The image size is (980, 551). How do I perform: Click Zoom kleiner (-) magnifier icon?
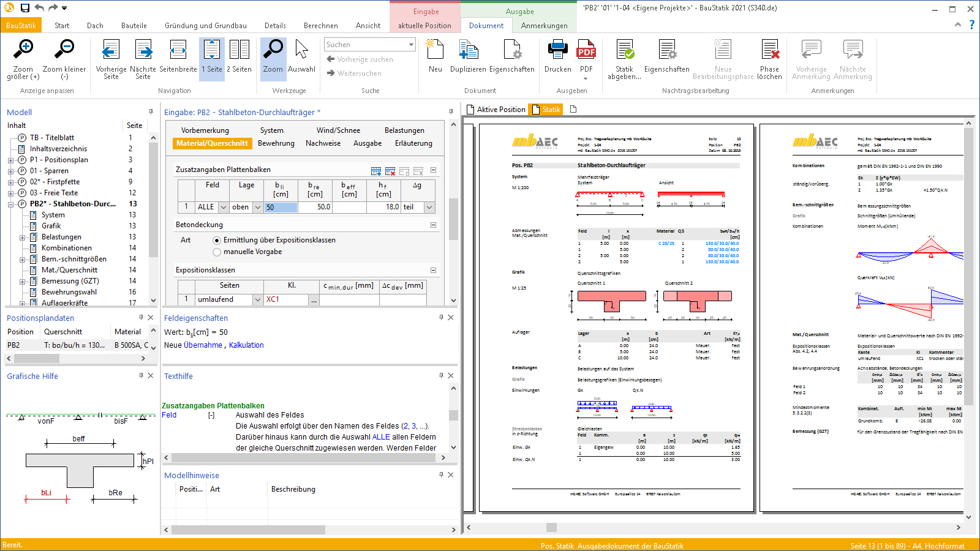click(64, 50)
